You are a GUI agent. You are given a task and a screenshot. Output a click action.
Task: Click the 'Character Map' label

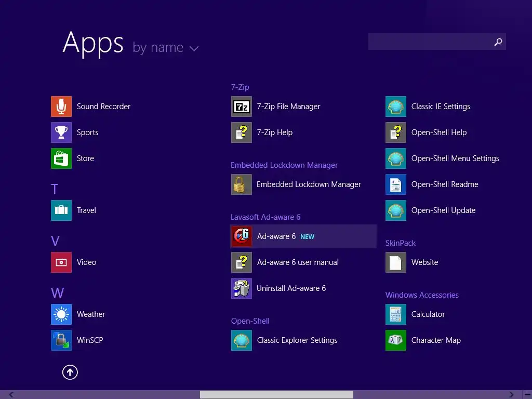click(x=436, y=340)
